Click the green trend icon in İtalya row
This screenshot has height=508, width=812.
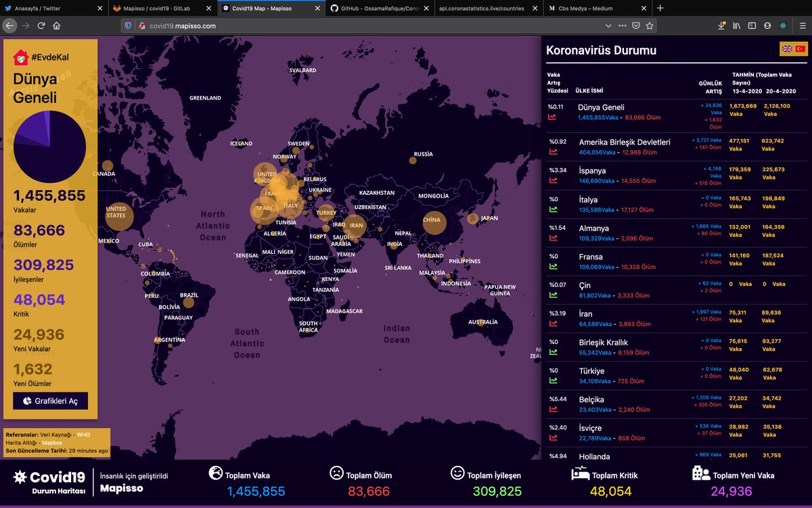(552, 209)
